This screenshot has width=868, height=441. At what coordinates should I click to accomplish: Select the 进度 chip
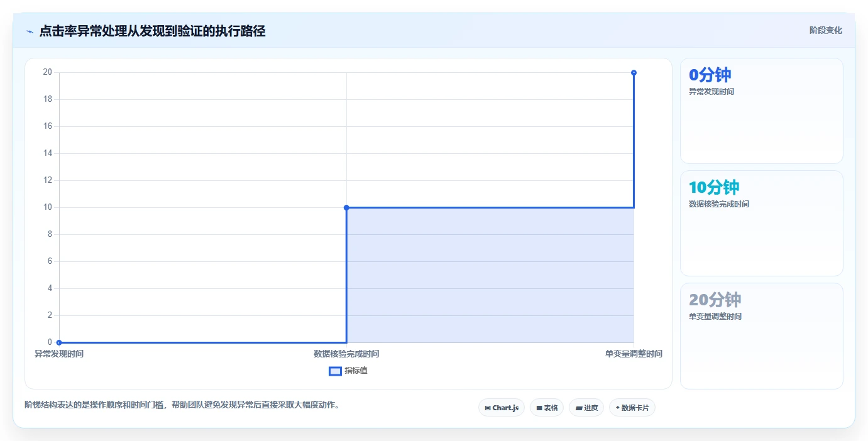click(x=586, y=408)
